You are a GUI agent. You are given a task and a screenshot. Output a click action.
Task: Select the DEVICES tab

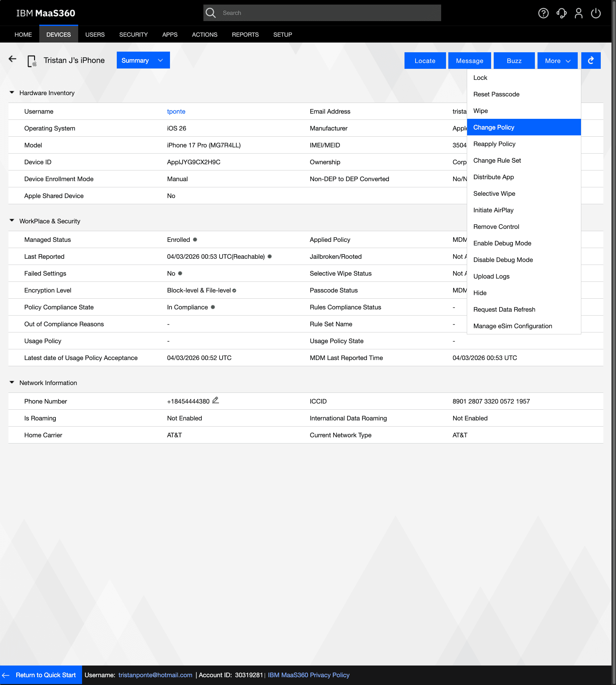click(x=59, y=34)
